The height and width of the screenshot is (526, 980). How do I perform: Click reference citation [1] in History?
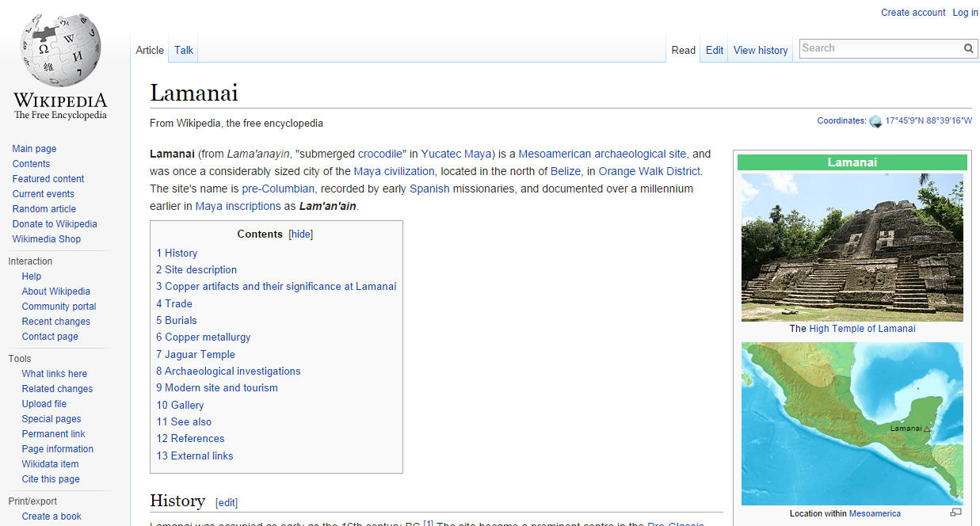[429, 523]
